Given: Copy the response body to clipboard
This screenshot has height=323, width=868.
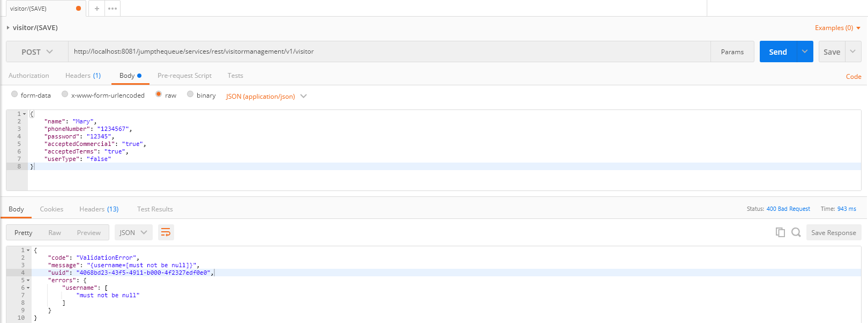Looking at the screenshot, I should point(780,232).
